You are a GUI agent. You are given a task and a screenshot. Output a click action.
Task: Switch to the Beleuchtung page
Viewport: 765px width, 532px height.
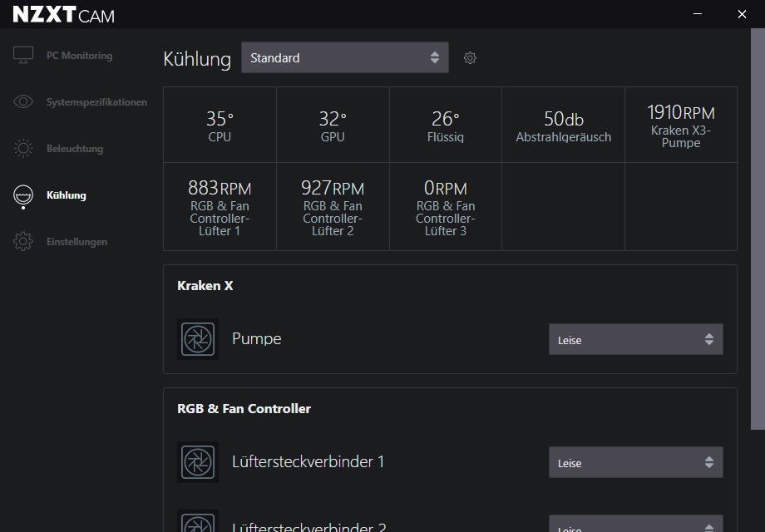tap(75, 149)
